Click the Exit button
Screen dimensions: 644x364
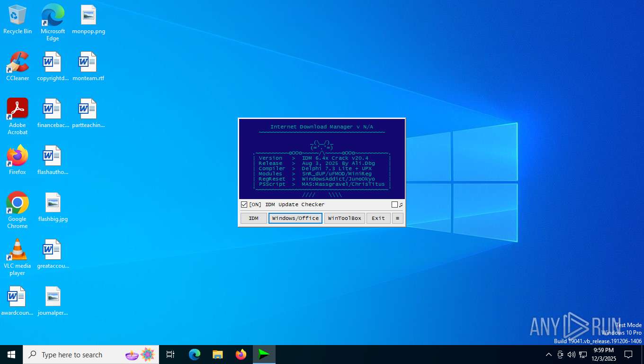pos(378,218)
